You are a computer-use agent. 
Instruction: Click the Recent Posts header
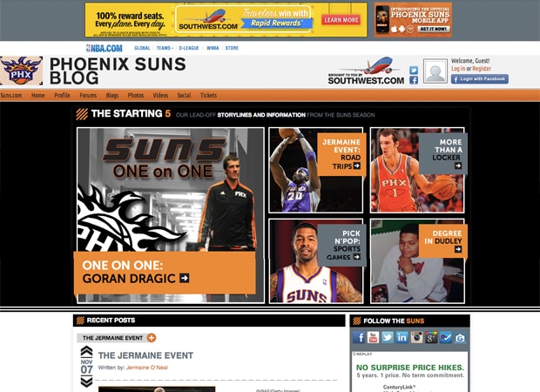[209, 321]
